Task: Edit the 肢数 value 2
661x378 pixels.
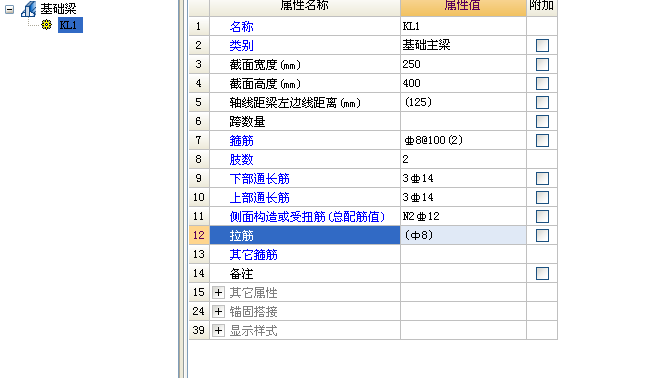Action: (463, 159)
